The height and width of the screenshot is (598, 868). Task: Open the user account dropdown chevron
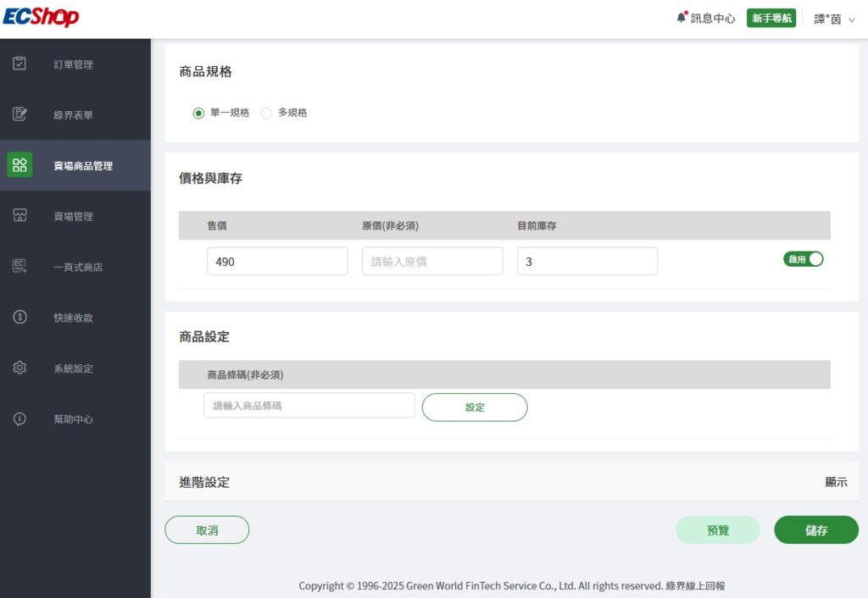click(x=852, y=19)
